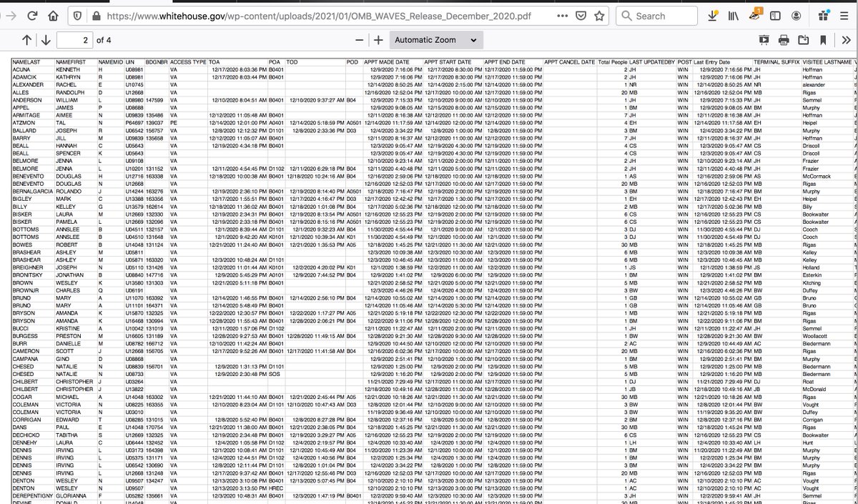Go forward with the browser arrow
Viewport: 858px width, 504px height.
9,16
